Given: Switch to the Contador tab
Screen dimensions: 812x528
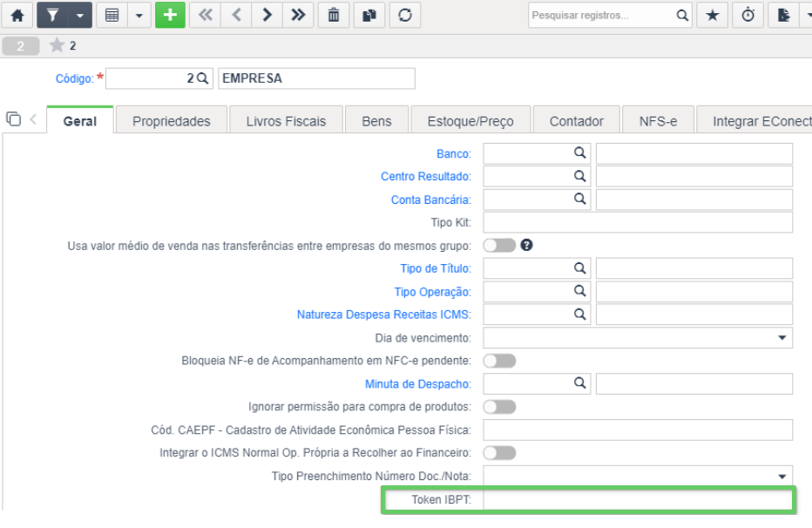Looking at the screenshot, I should coord(577,120).
